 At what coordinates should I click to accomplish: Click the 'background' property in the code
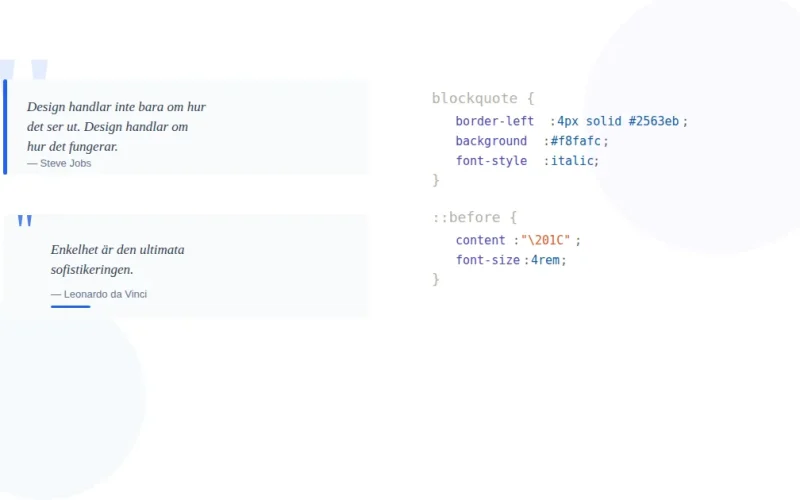pyautogui.click(x=490, y=141)
